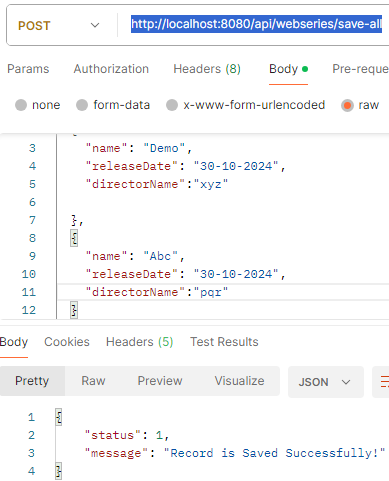Switch response view to Raw
Viewport: 389px width, 481px height.
coord(93,381)
